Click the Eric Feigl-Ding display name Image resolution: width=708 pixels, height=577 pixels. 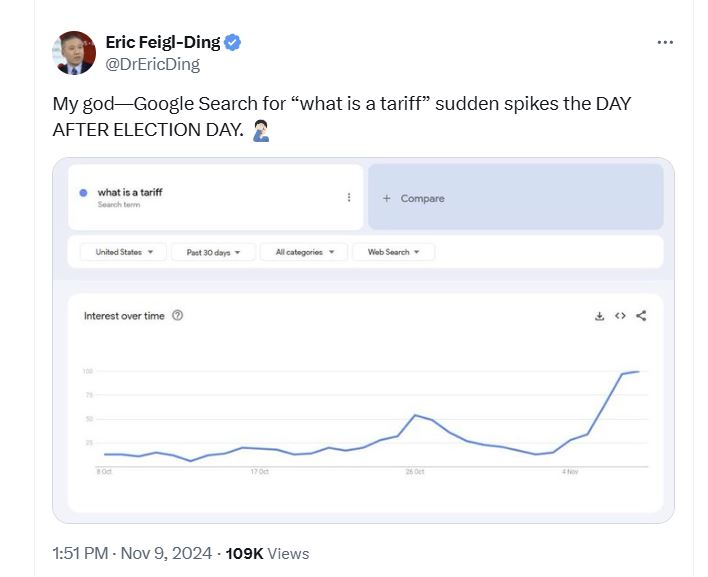point(163,42)
